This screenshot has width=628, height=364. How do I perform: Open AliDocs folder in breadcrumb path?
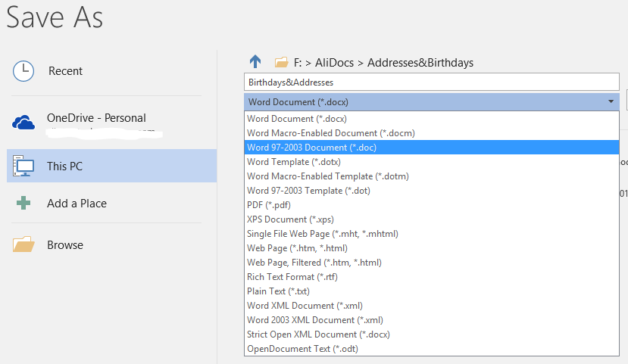click(334, 63)
